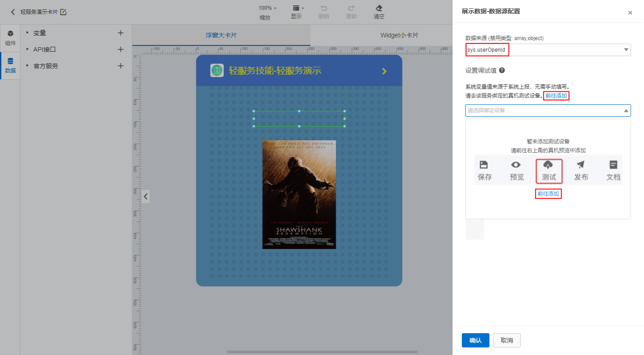This screenshot has width=644, height=355.
Task: Clear the canvas with 清空
Action: tap(379, 12)
